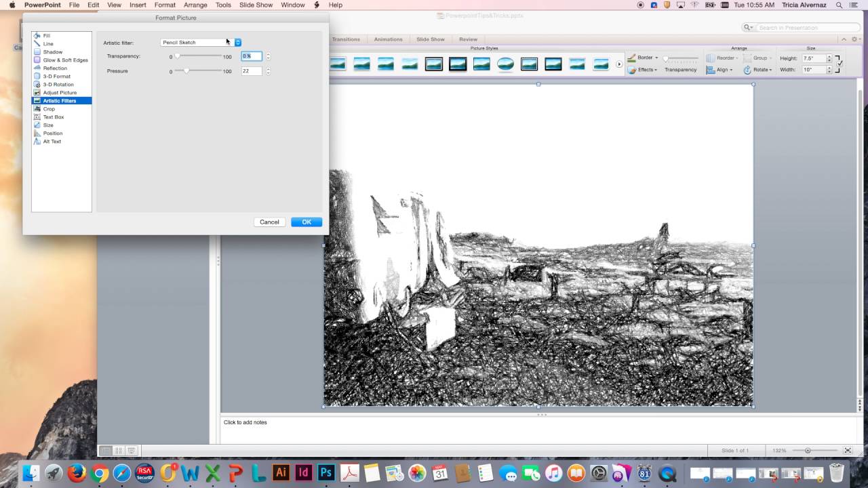Open Shadow options in Format Picture
Image resolution: width=868 pixels, height=488 pixels.
[x=62, y=52]
